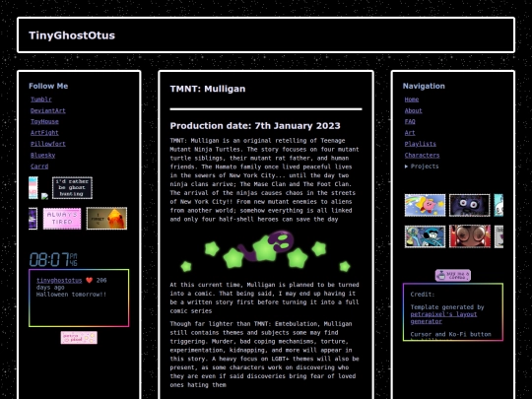Click the green stars ghost divider image
532x399 pixels.
[266, 251]
